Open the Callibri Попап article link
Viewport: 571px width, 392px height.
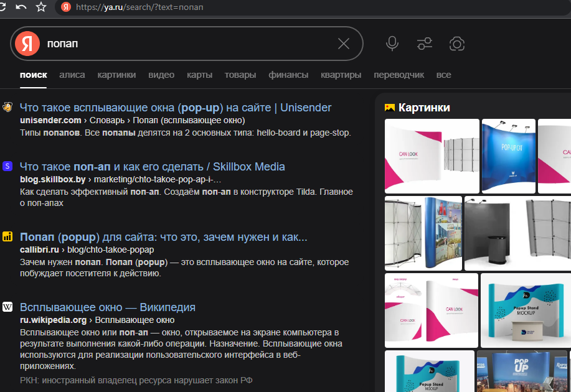pos(163,237)
